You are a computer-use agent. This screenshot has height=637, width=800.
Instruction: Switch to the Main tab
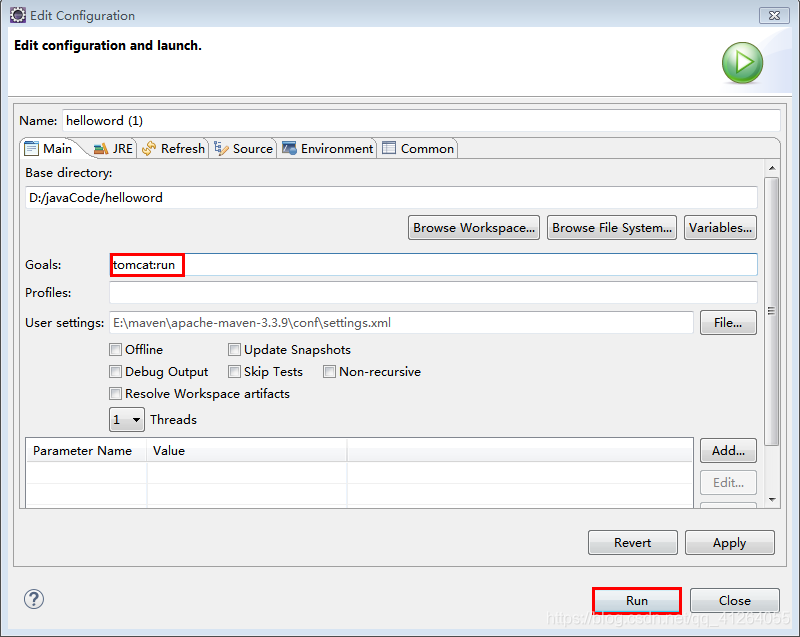[50, 148]
